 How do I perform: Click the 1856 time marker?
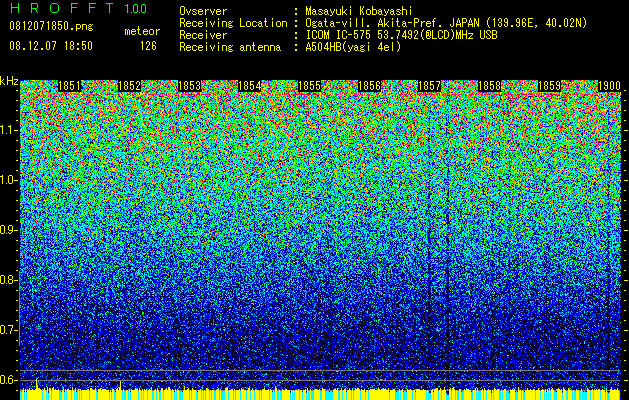point(369,86)
